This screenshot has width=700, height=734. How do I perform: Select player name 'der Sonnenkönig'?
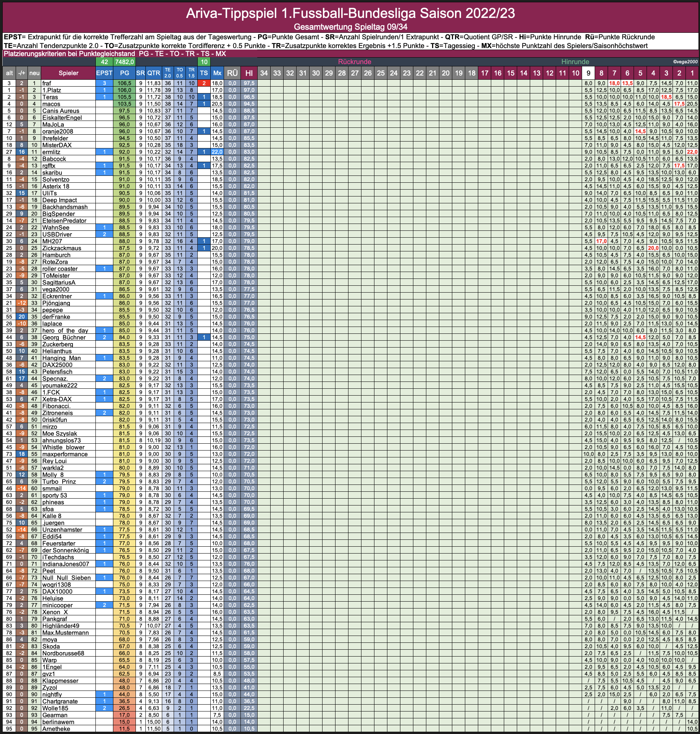tap(65, 550)
